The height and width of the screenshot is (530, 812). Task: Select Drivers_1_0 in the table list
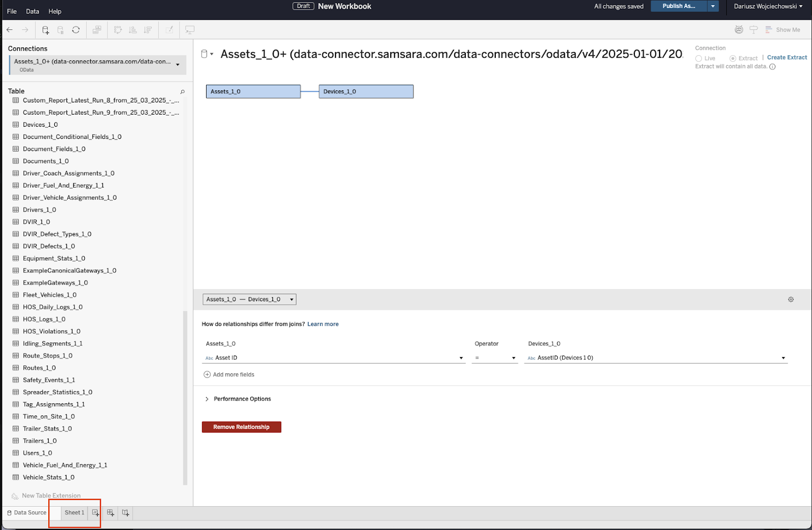(x=40, y=210)
